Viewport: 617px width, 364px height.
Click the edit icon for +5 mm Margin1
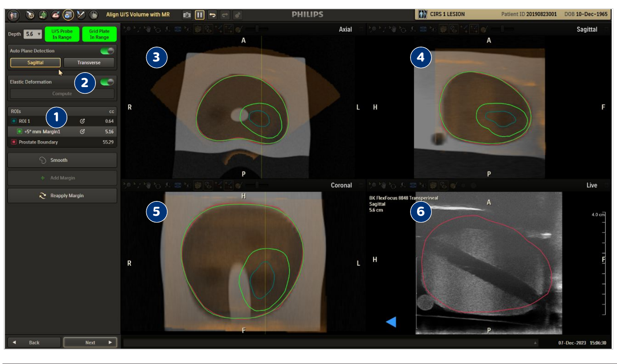[82, 131]
